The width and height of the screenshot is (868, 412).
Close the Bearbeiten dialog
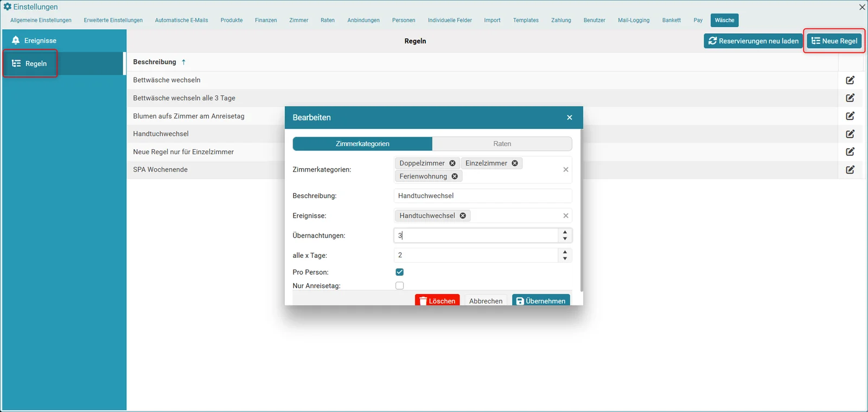pyautogui.click(x=570, y=117)
